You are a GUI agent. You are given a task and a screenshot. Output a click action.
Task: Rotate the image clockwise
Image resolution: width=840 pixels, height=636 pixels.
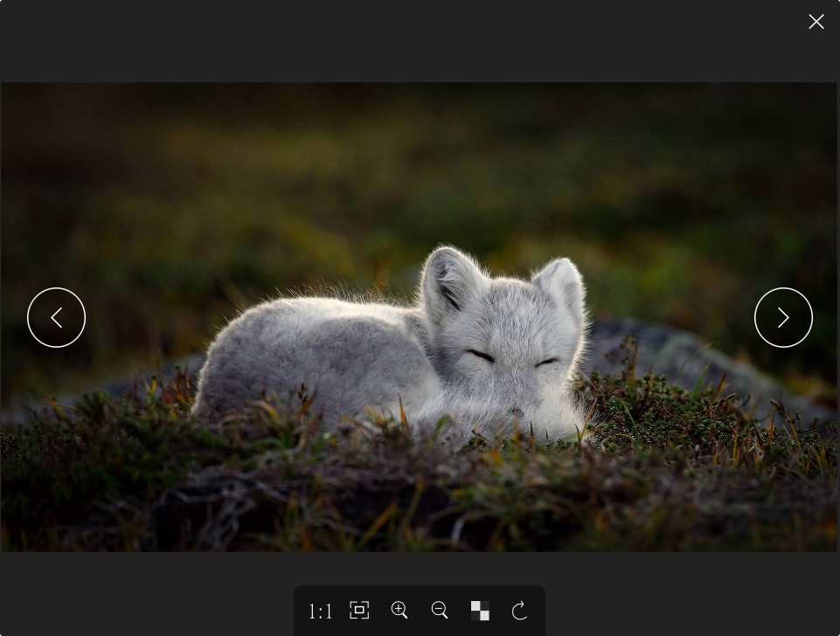[x=519, y=611]
